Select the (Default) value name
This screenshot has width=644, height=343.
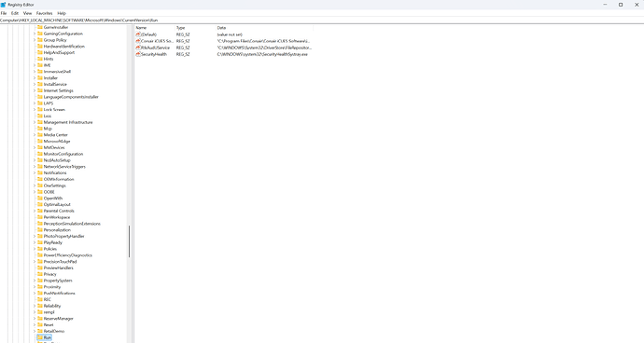click(148, 34)
